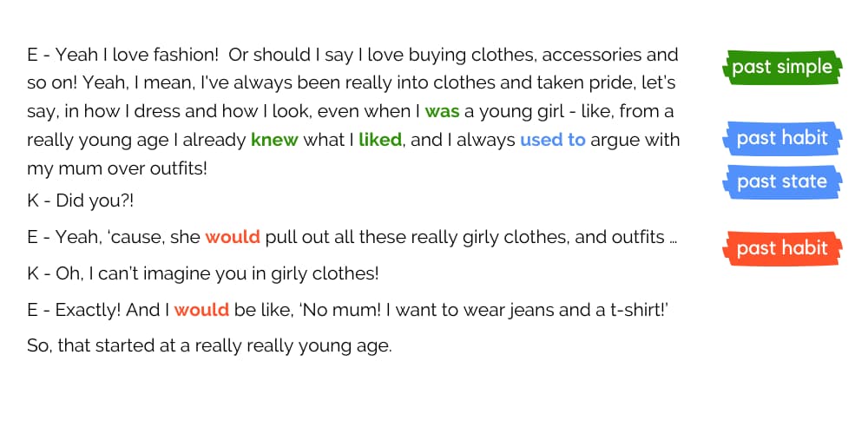The height and width of the screenshot is (434, 868).
Task: Click the green word 'knew'
Action: tap(274, 140)
